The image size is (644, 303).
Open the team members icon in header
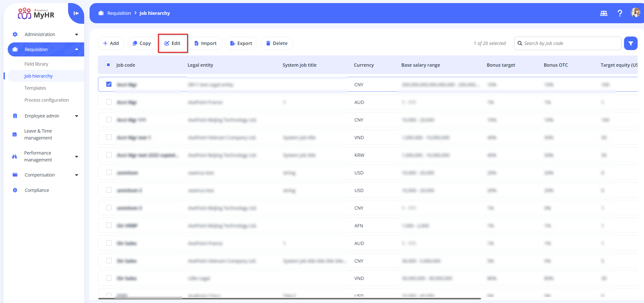(x=604, y=13)
